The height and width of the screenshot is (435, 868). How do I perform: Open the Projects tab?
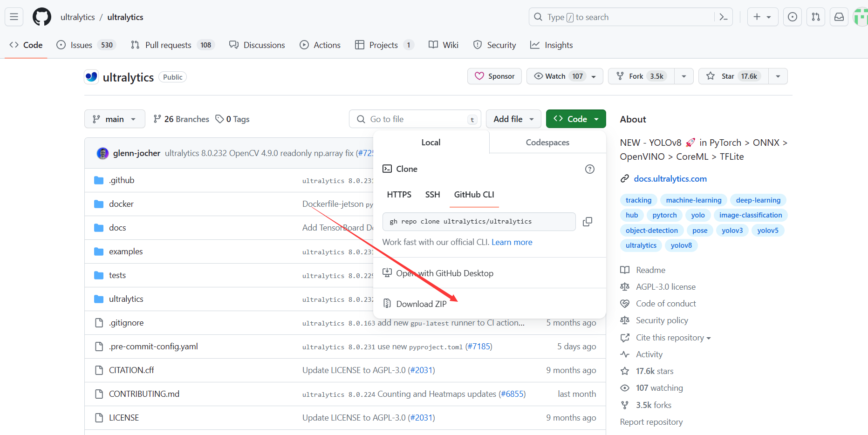coord(384,45)
